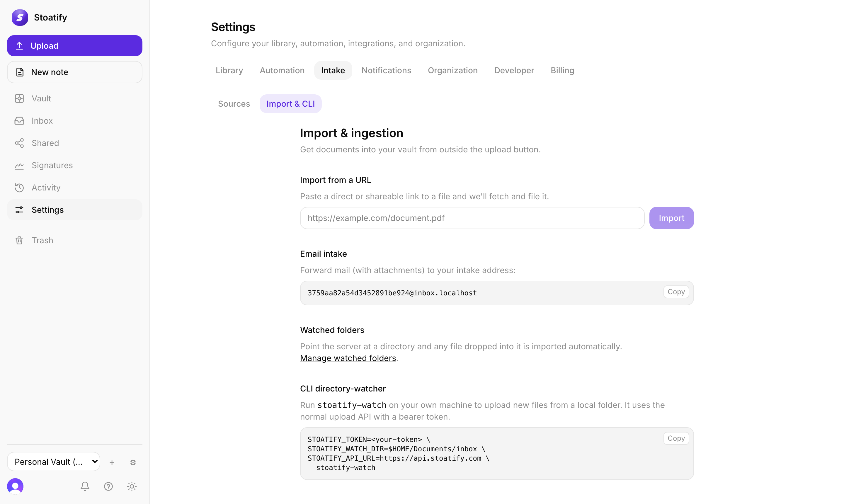Viewport: 844px width, 504px height.
Task: Follow the Manage watched folders link
Action: click(348, 358)
